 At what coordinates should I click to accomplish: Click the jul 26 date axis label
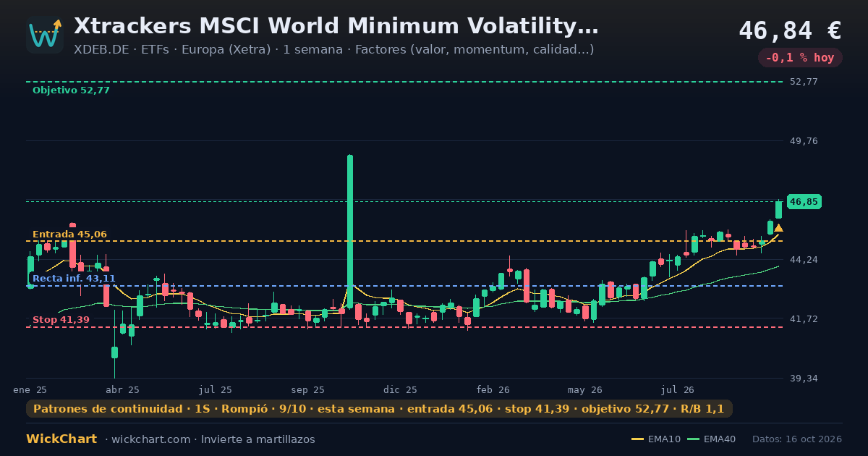[678, 390]
